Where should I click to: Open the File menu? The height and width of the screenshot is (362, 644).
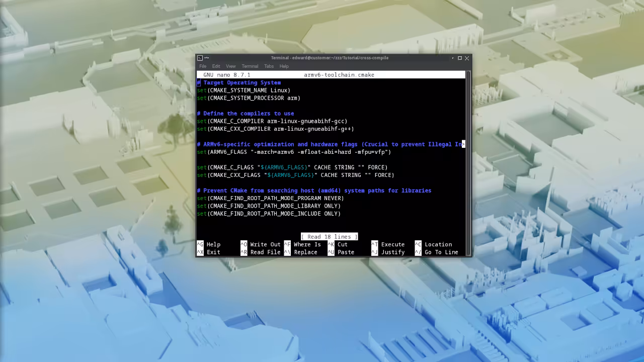[x=203, y=66]
